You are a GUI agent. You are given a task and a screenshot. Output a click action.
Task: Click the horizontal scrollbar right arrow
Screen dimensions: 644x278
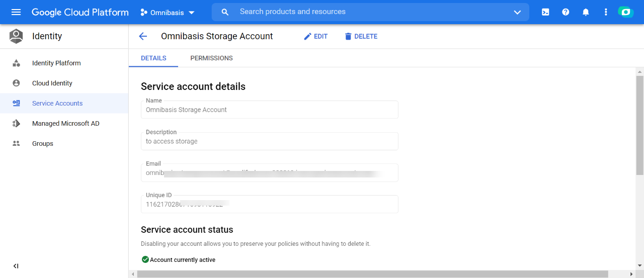pos(632,274)
